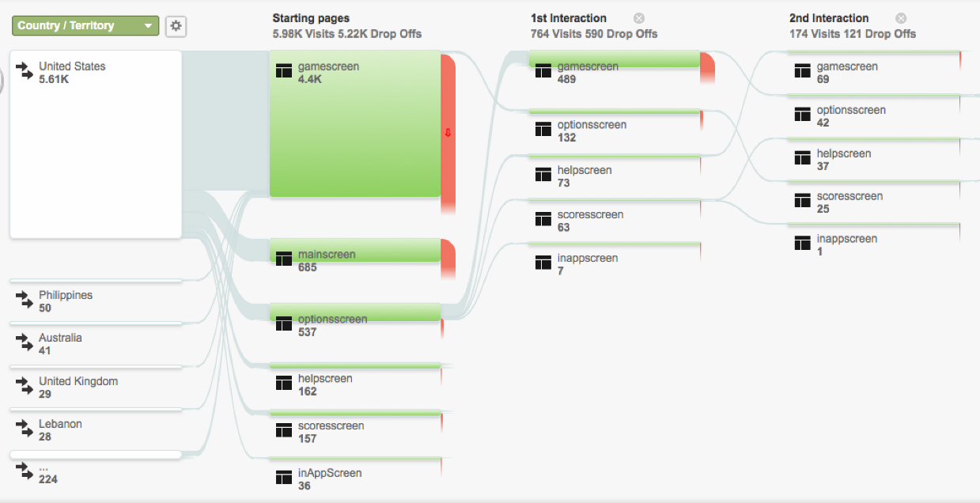Select 2nd Interaction optionsscreen 42 node
The width and height of the screenshot is (980, 503).
tap(874, 111)
